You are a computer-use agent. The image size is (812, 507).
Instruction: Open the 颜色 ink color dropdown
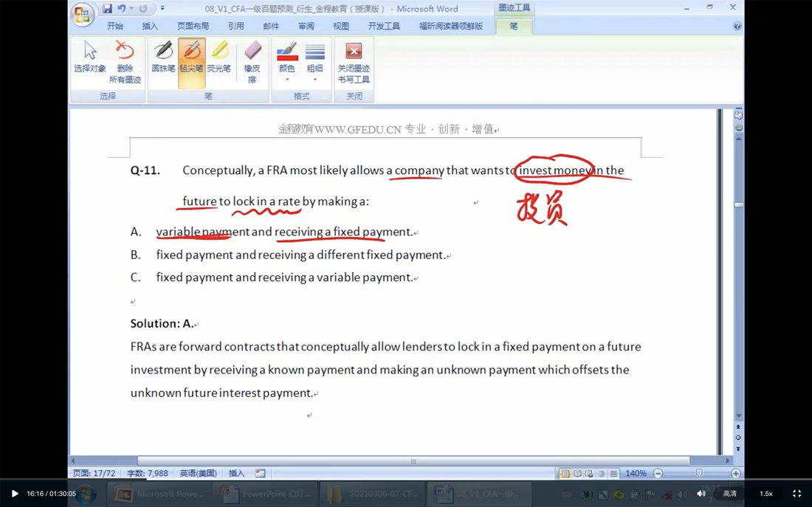[287, 62]
